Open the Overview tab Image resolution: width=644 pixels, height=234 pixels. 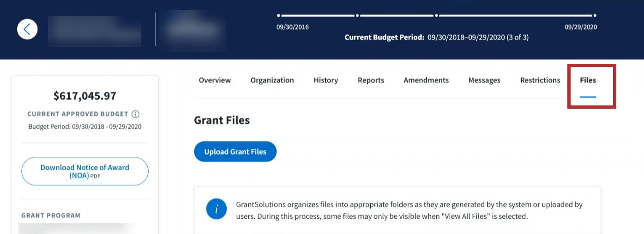point(215,80)
